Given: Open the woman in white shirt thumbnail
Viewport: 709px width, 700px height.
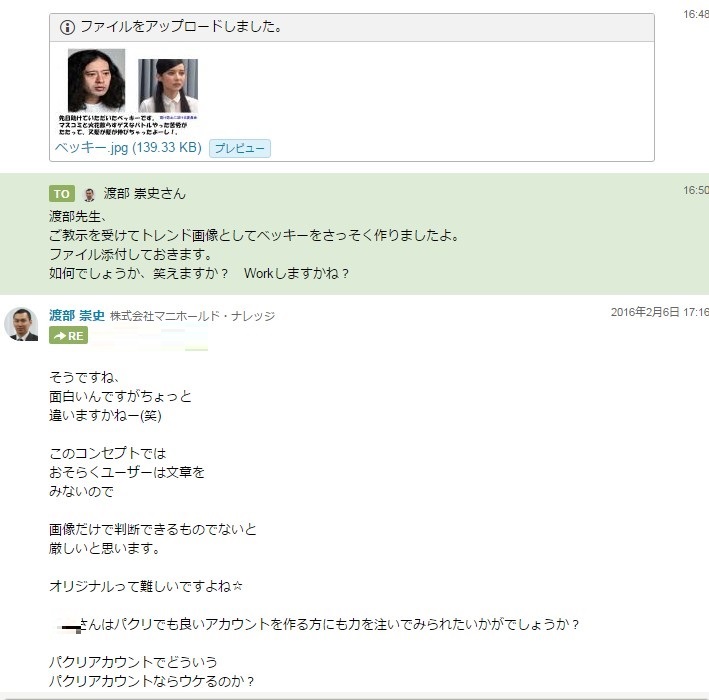Looking at the screenshot, I should (x=167, y=86).
